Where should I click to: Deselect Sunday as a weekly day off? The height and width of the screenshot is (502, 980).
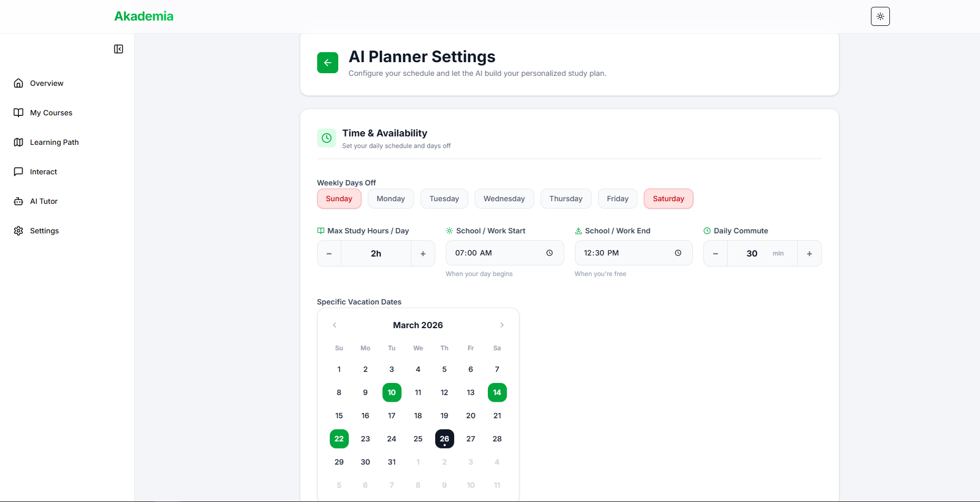pyautogui.click(x=339, y=199)
